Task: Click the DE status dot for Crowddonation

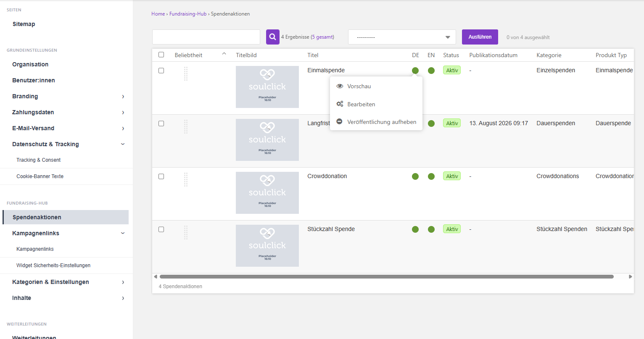Action: (415, 176)
